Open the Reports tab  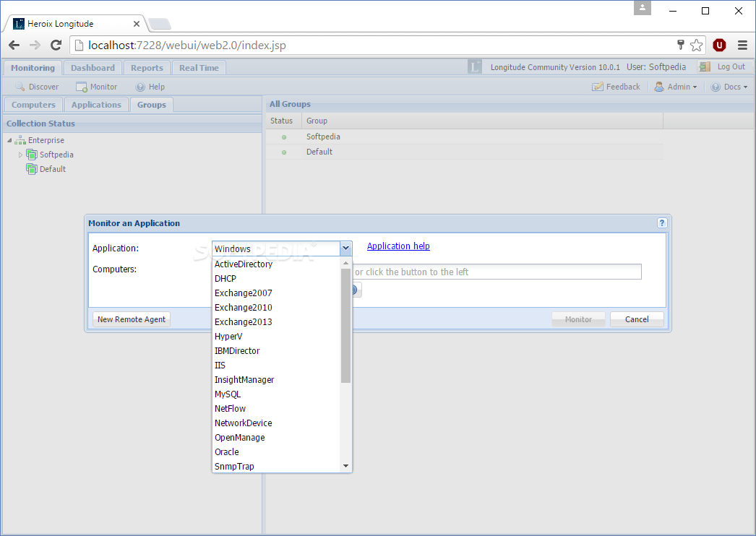(x=147, y=68)
